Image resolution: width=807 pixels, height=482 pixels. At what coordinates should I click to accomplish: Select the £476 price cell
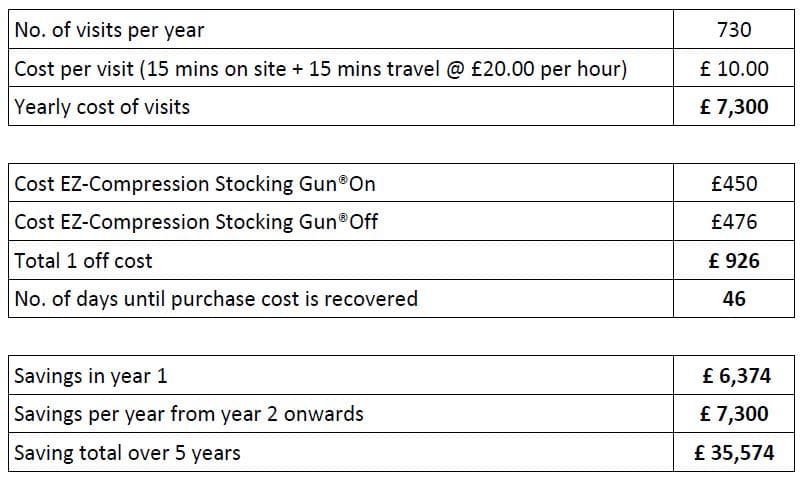pos(734,222)
